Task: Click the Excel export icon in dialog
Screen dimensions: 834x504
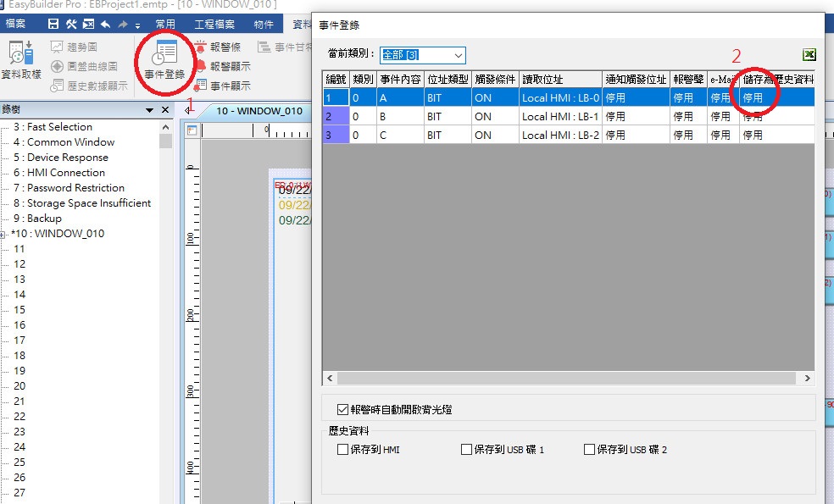Action: pos(809,55)
